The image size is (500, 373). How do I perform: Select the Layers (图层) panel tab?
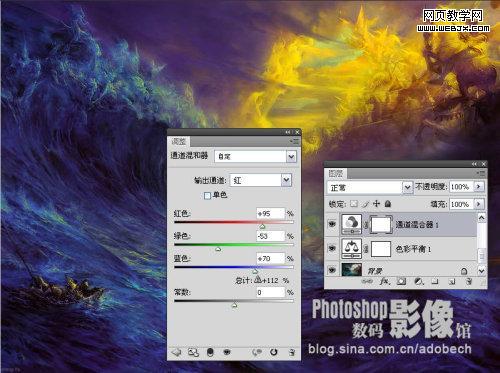pyautogui.click(x=336, y=173)
